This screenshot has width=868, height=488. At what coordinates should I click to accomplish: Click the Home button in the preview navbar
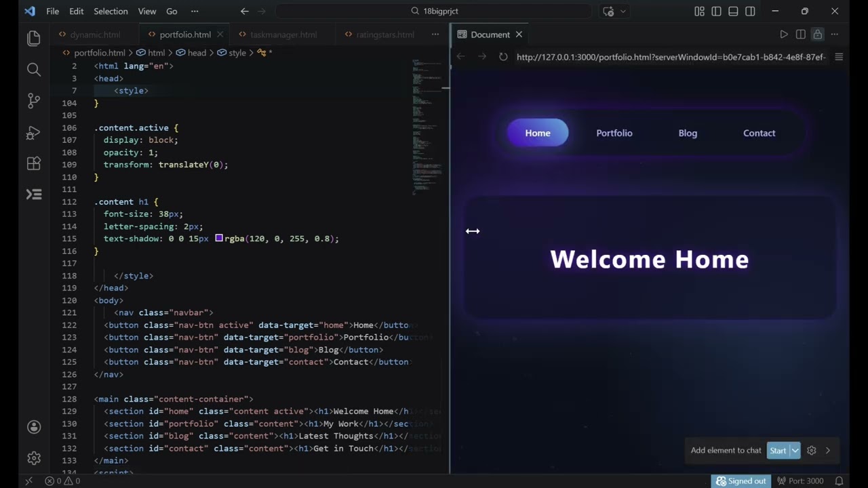[x=538, y=133]
